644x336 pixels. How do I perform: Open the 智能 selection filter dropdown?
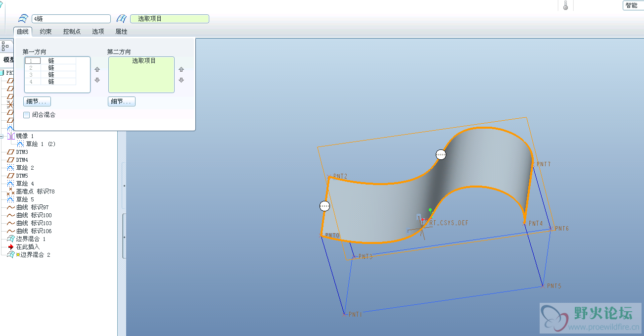633,5
